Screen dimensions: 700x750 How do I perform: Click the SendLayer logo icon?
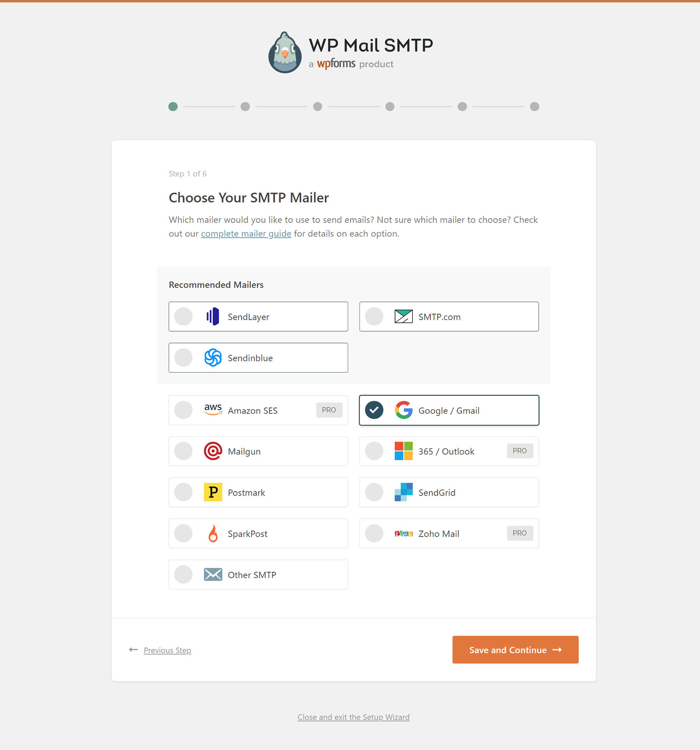click(213, 316)
